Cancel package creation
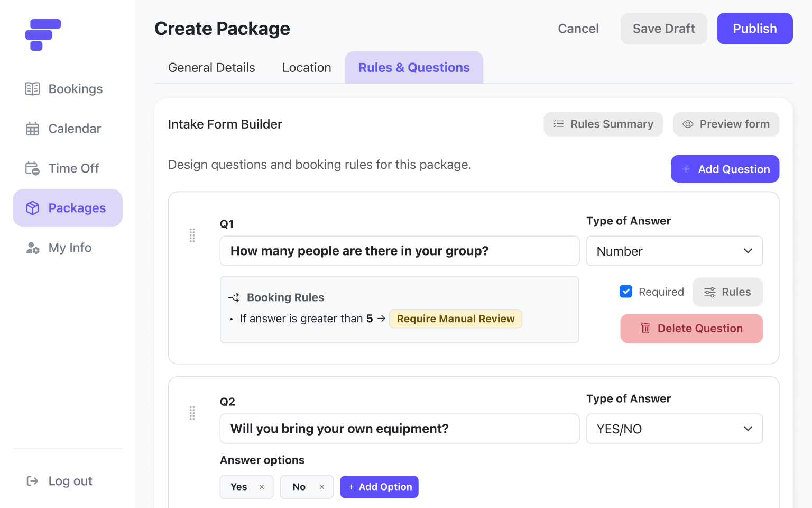 pyautogui.click(x=578, y=29)
